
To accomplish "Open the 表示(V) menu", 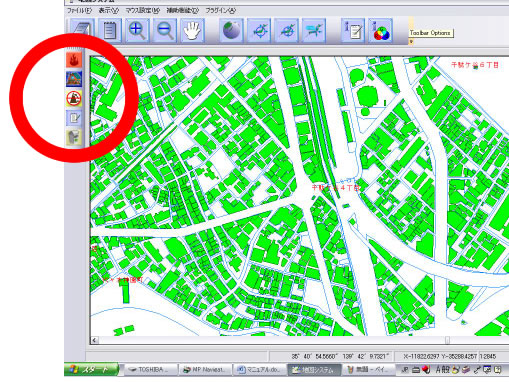I will click(108, 11).
